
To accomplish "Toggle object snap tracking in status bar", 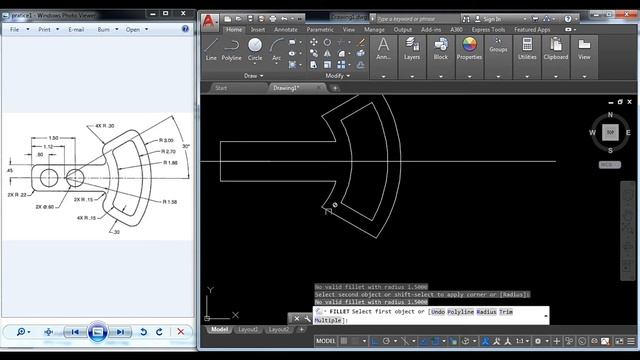I will point(424,341).
